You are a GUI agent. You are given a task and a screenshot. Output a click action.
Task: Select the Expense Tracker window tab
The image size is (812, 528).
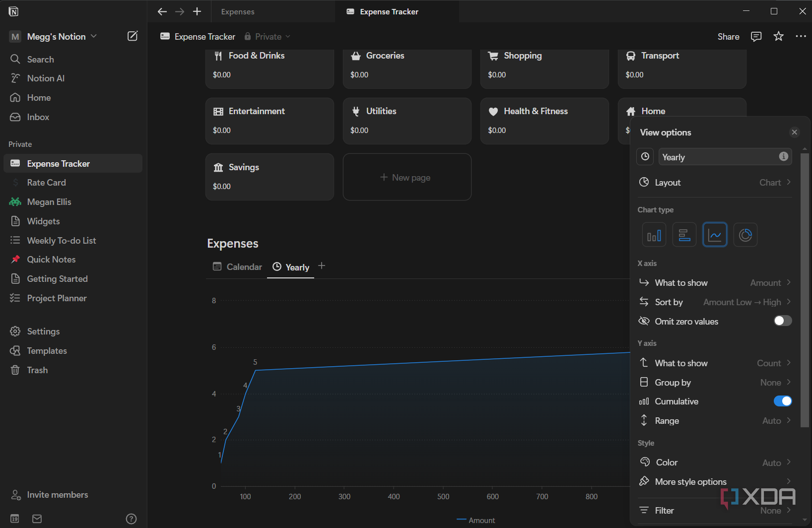(x=397, y=11)
